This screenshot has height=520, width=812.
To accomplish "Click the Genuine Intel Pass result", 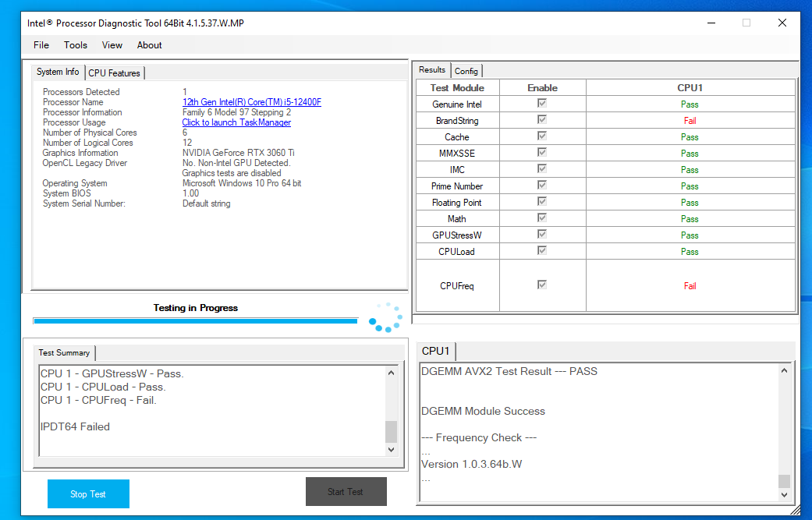I will pos(690,104).
